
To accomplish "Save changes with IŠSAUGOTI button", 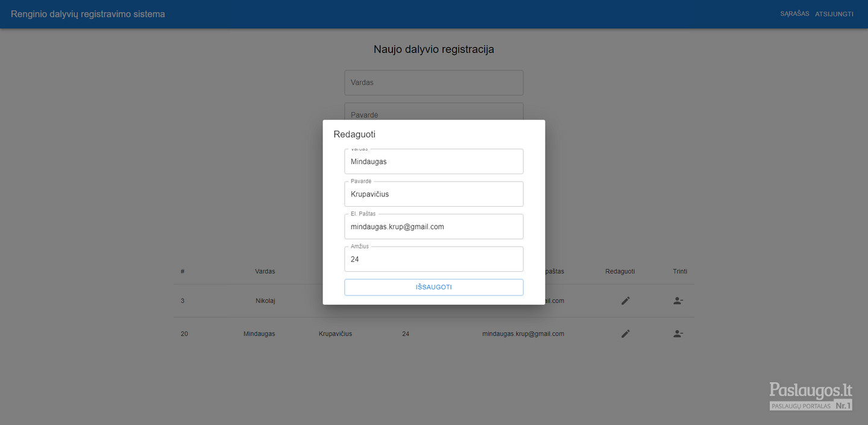I will point(434,287).
